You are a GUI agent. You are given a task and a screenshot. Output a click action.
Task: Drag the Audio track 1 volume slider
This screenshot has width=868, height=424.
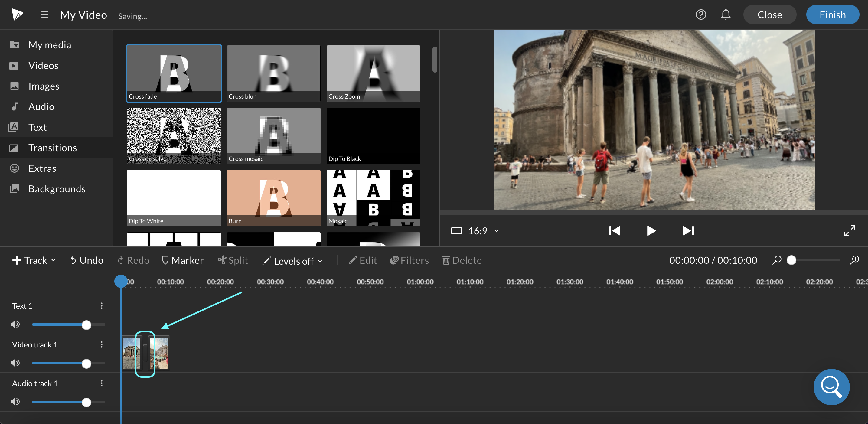click(87, 403)
